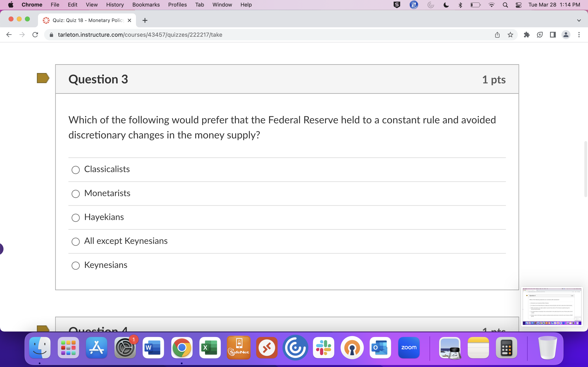Select the Monetarists radio button

pyautogui.click(x=76, y=194)
